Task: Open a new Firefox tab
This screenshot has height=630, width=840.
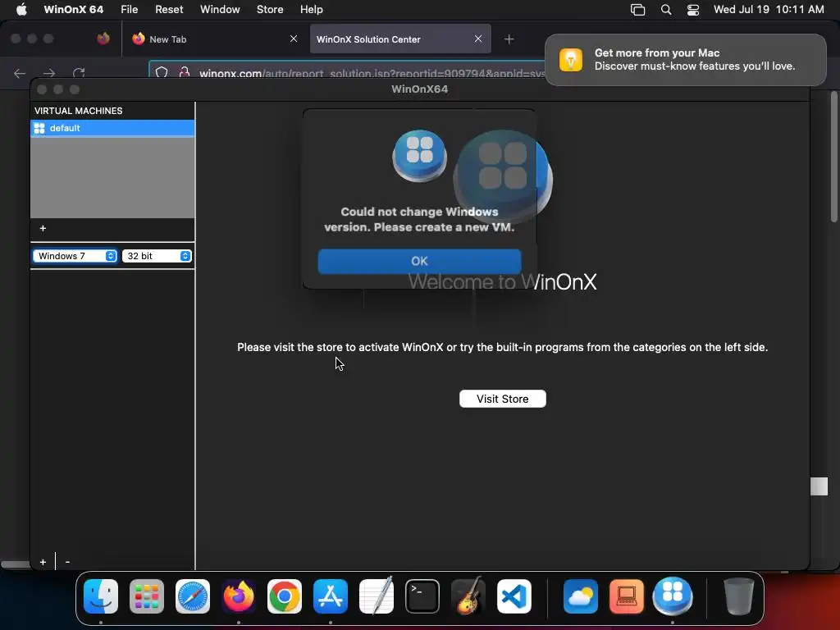Action: (509, 39)
